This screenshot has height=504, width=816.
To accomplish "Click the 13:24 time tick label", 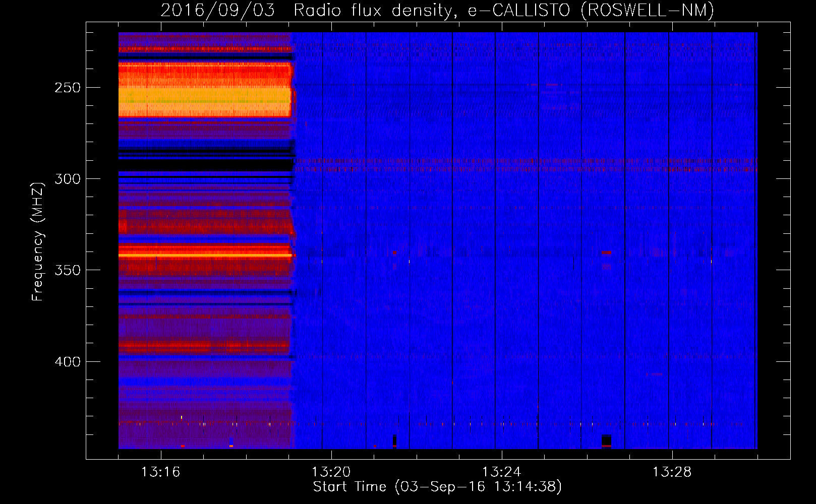I will pos(501,472).
